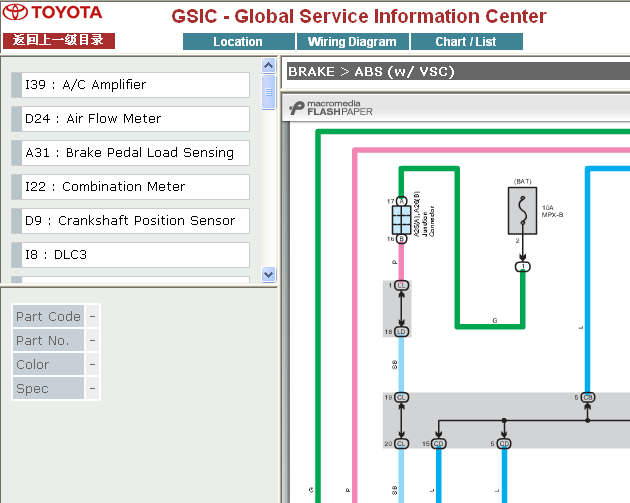
Task: Click the Spec label
Action: (x=48, y=388)
